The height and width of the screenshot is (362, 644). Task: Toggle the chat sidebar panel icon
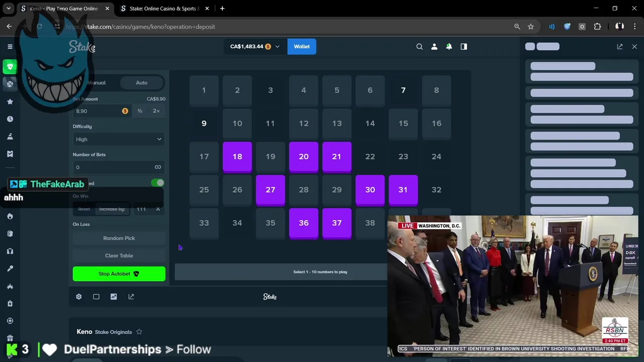[x=464, y=46]
